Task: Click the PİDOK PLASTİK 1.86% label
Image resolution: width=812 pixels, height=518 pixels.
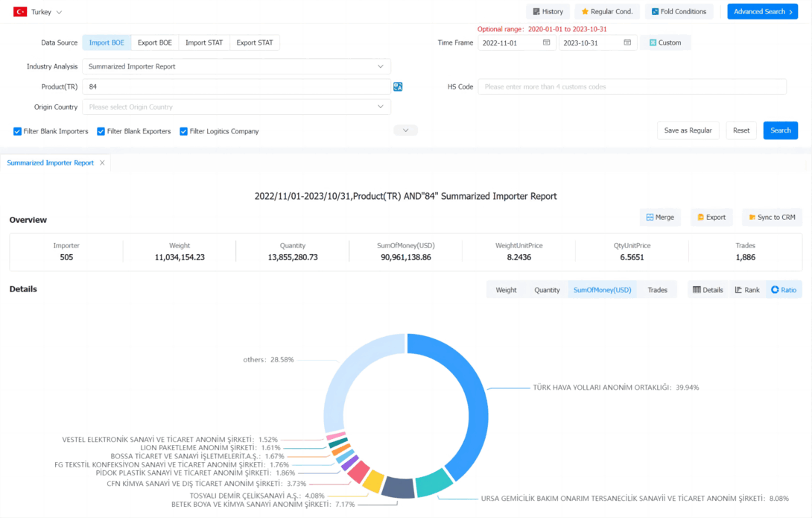Action: click(x=195, y=473)
